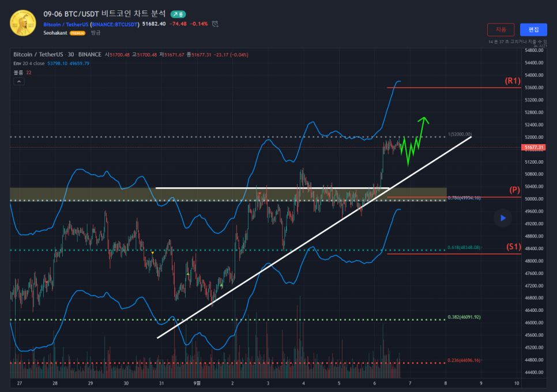Click the 9월 date on time axis
Viewport: 557px width, 392px height.
tap(197, 383)
